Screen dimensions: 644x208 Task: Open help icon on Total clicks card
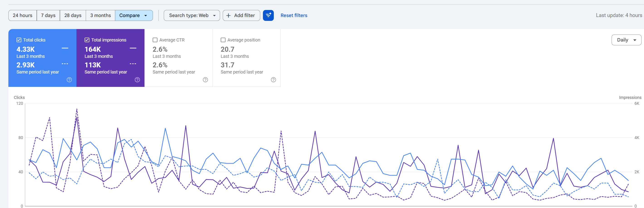click(x=69, y=80)
